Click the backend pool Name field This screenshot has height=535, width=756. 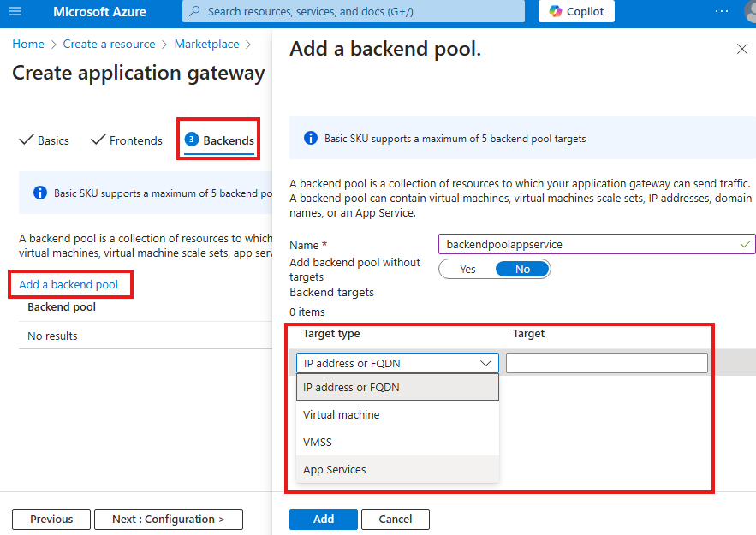(597, 244)
